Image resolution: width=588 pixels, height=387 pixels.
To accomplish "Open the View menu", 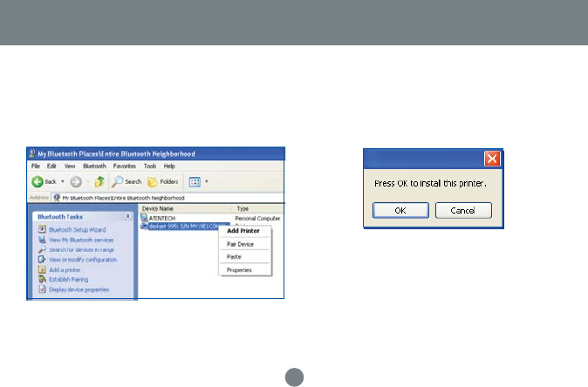I will [70, 166].
